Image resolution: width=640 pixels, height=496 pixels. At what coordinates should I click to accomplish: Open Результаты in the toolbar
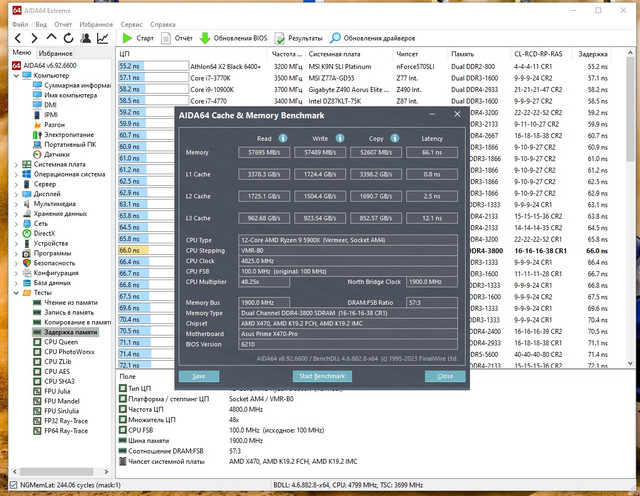(298, 38)
